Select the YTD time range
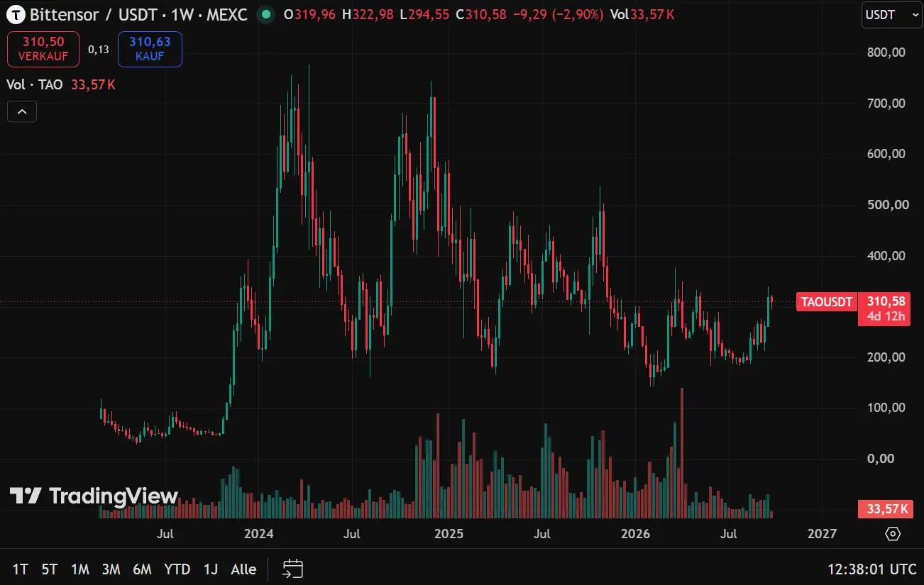 point(177,569)
